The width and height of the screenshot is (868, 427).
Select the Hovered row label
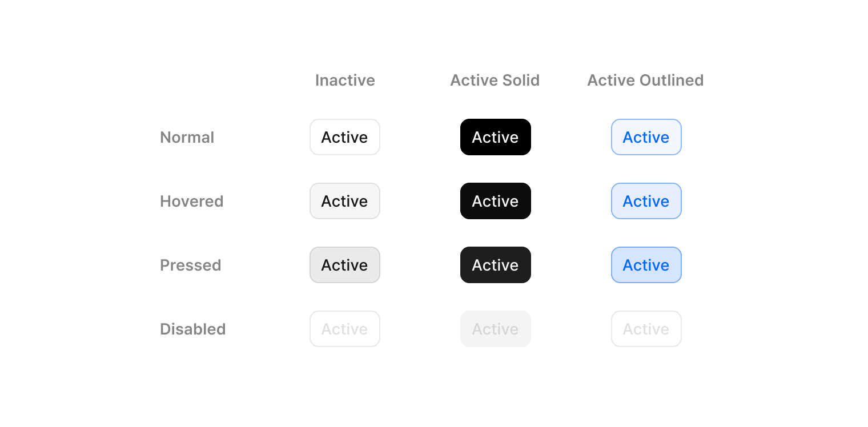pos(191,202)
